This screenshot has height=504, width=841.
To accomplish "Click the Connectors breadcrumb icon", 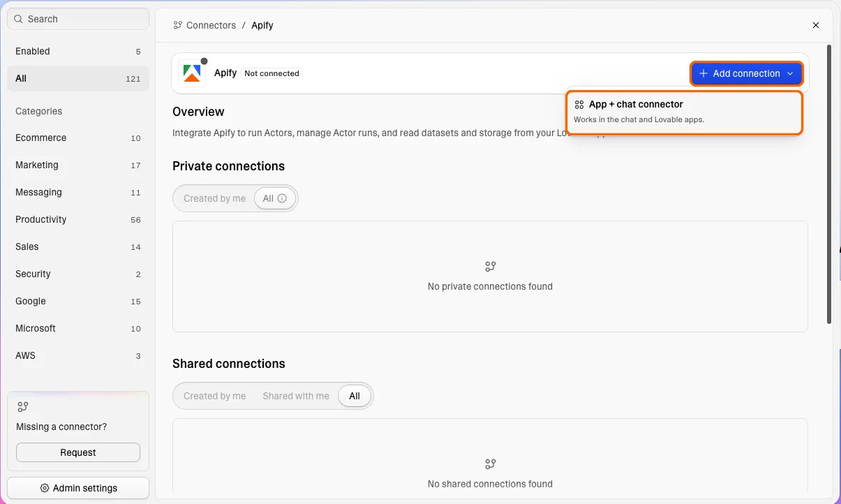I will [178, 25].
